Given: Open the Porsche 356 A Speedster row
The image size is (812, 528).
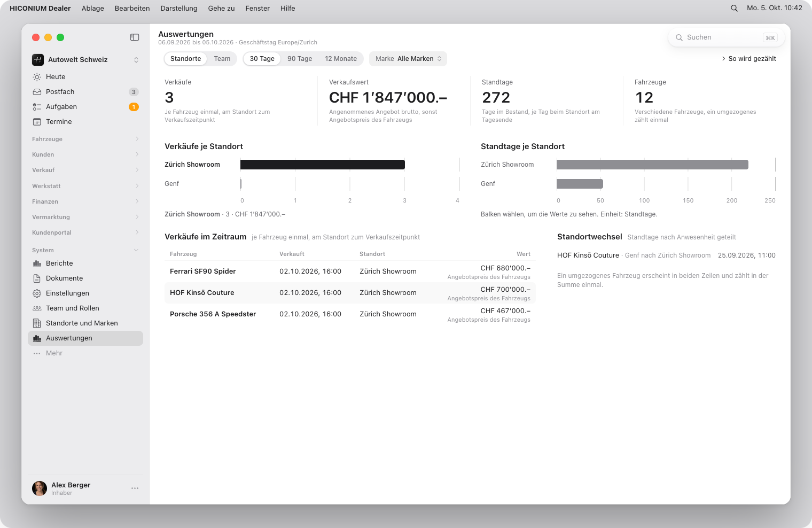Looking at the screenshot, I should pos(350,314).
